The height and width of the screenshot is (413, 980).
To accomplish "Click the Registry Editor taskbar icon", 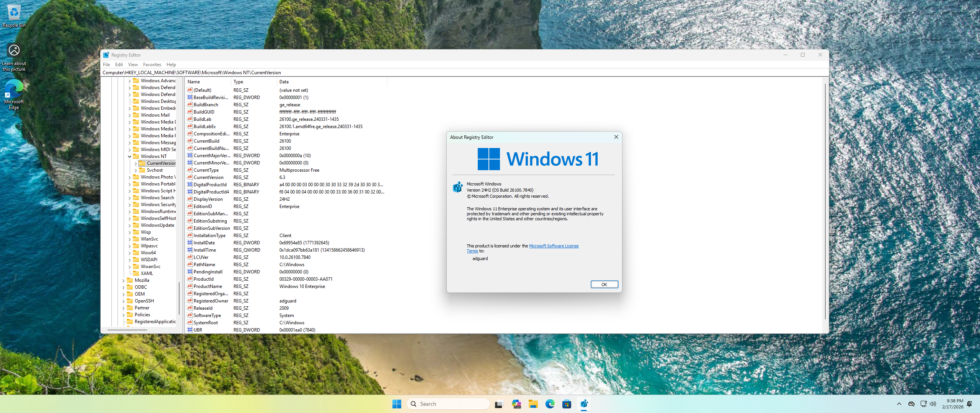I will tap(584, 404).
